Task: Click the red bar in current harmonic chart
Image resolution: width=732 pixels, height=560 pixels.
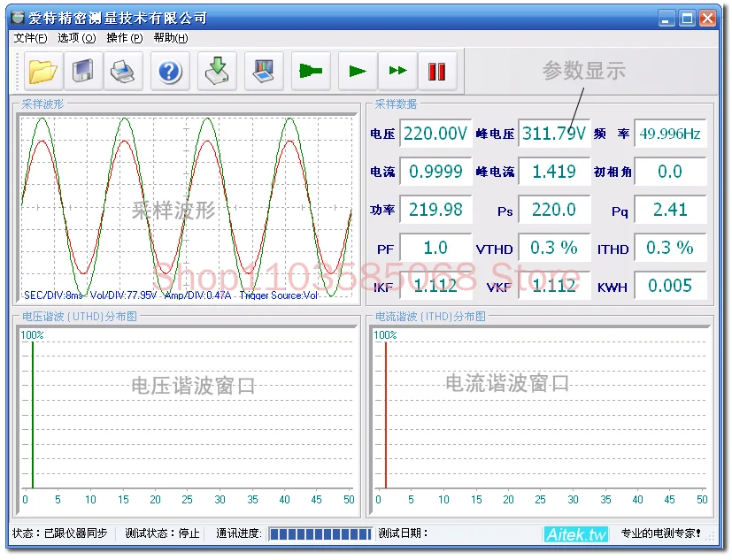Action: 386,415
